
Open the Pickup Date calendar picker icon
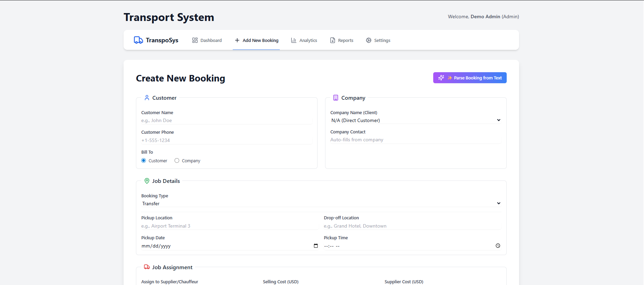316,246
